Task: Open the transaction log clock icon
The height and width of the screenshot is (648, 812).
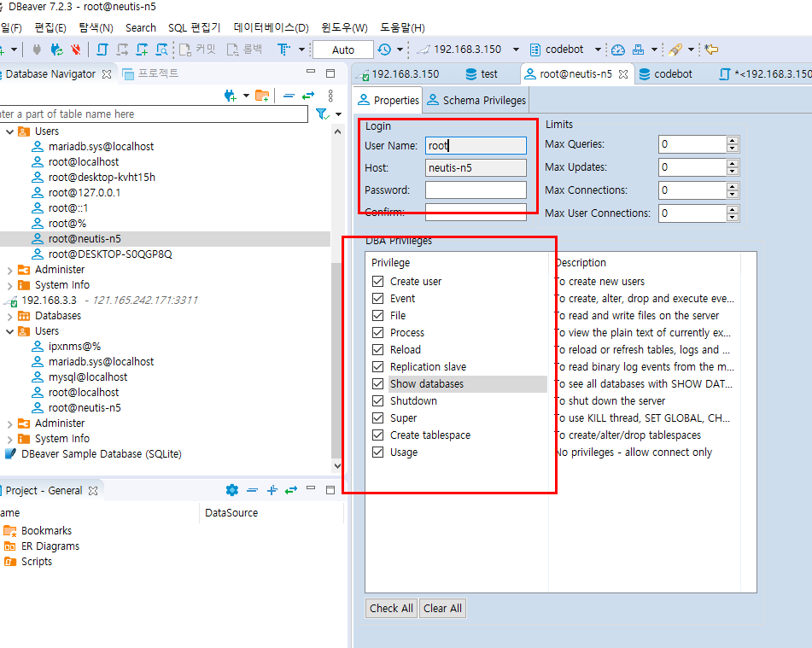Action: click(x=384, y=50)
